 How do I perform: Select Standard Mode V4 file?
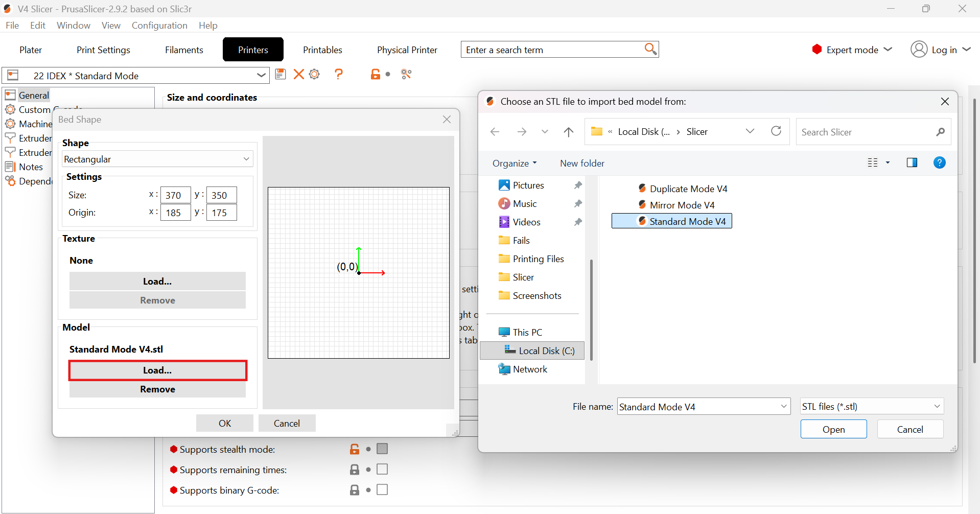pos(672,221)
